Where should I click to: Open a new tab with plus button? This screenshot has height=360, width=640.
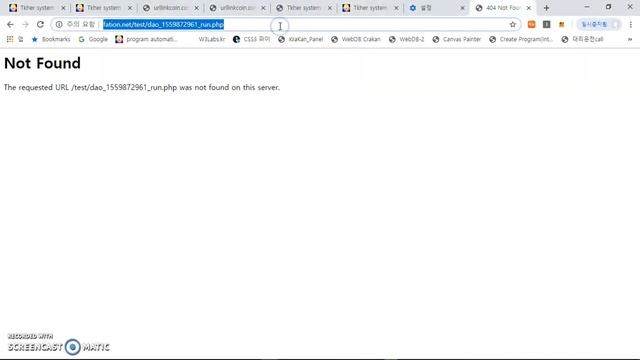click(x=547, y=8)
